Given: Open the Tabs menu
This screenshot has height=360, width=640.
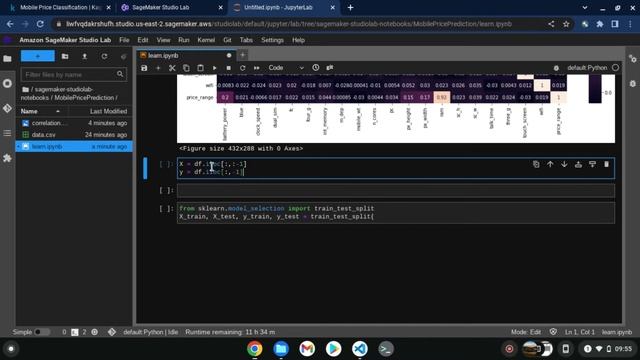Looking at the screenshot, I should [246, 40].
